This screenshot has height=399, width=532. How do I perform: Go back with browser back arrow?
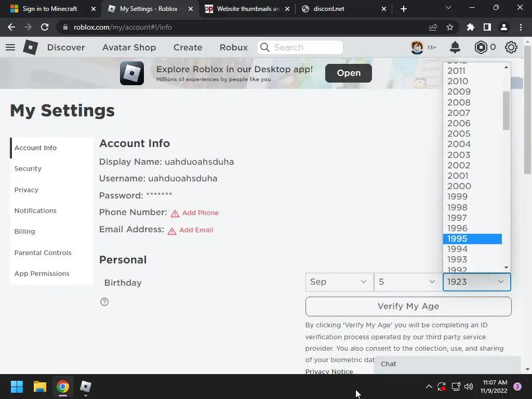[11, 27]
